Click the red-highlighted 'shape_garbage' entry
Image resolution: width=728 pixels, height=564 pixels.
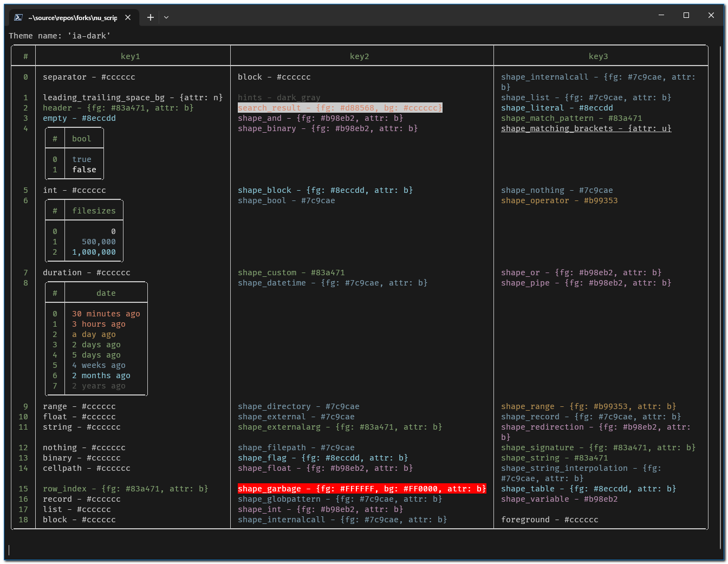tap(362, 489)
